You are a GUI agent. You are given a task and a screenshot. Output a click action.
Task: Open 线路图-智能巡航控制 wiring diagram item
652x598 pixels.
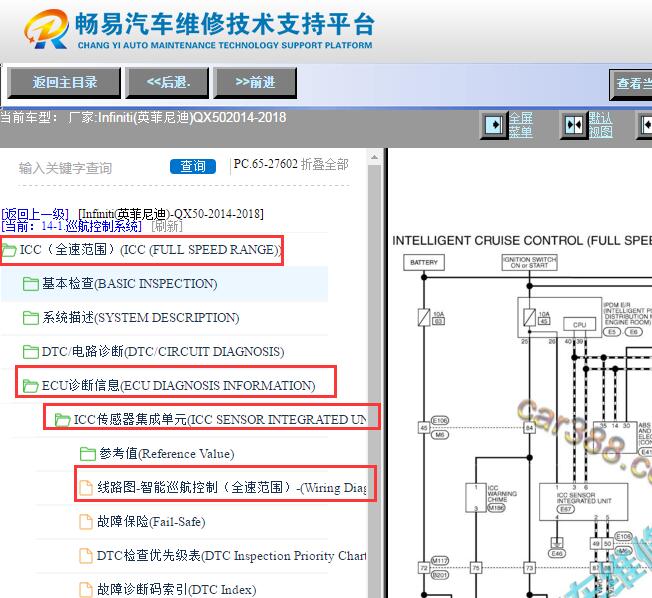pos(232,487)
